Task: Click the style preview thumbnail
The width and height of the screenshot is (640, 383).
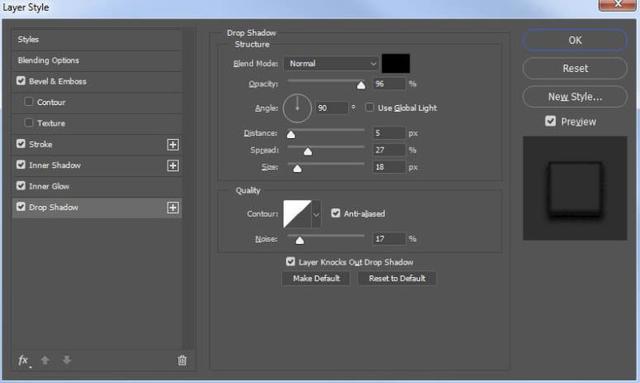Action: (x=575, y=188)
